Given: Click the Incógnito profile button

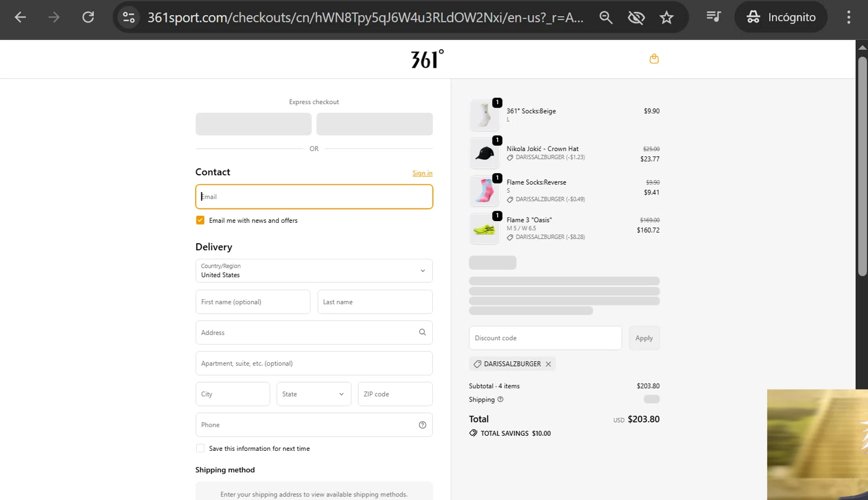Looking at the screenshot, I should pos(781,17).
